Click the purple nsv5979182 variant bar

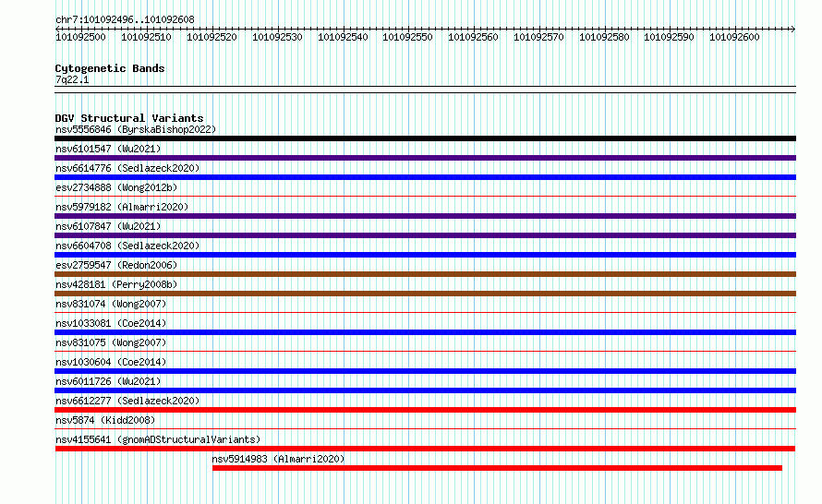pos(425,216)
